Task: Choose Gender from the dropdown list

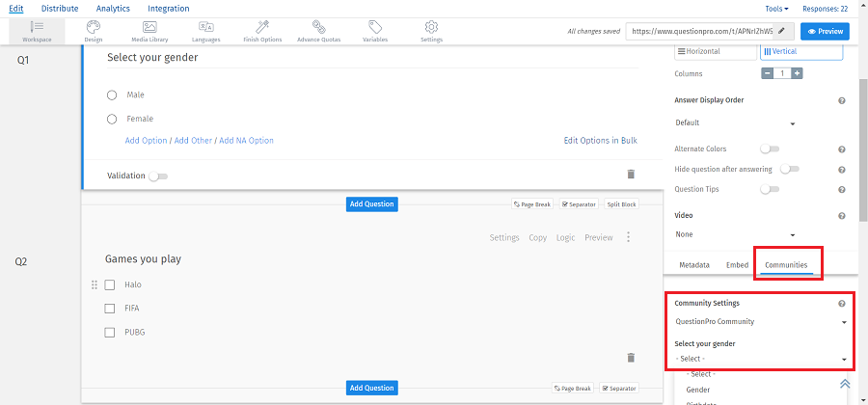Action: pos(697,391)
